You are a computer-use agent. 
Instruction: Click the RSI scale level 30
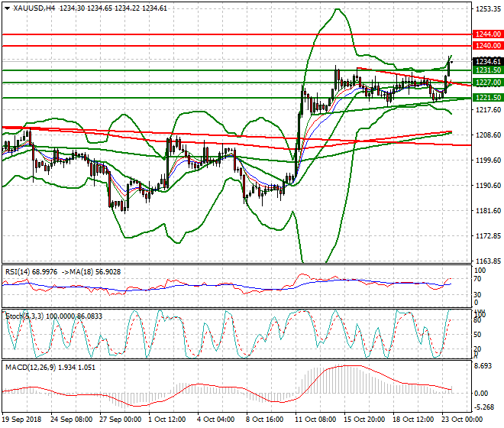coord(477,295)
